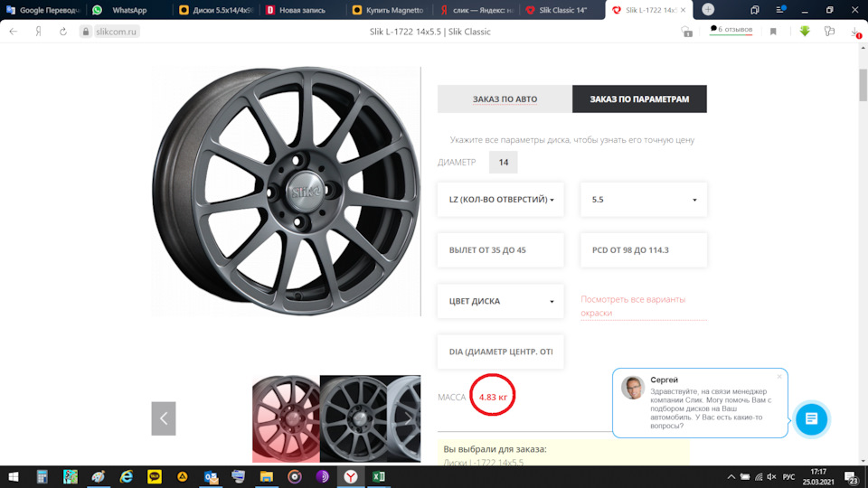Switch to the Google Переводчик tab
This screenshot has height=488, width=868.
43,10
